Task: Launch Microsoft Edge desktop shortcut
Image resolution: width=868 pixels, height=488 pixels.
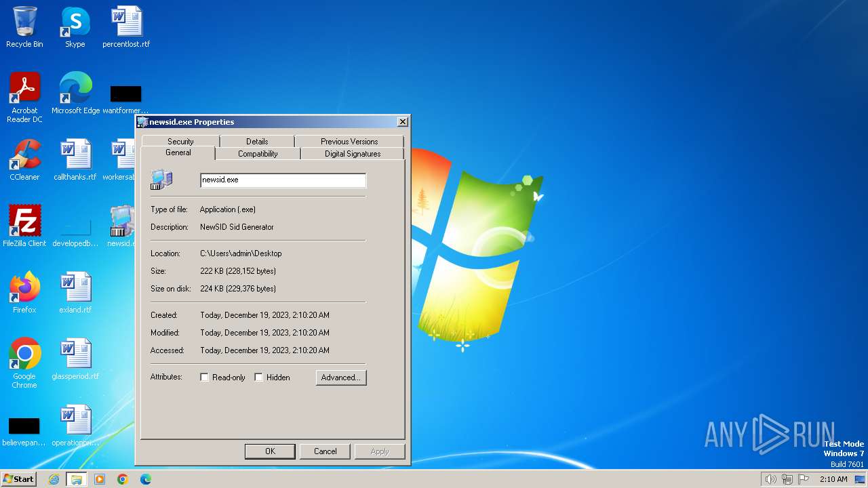Action: pyautogui.click(x=75, y=94)
